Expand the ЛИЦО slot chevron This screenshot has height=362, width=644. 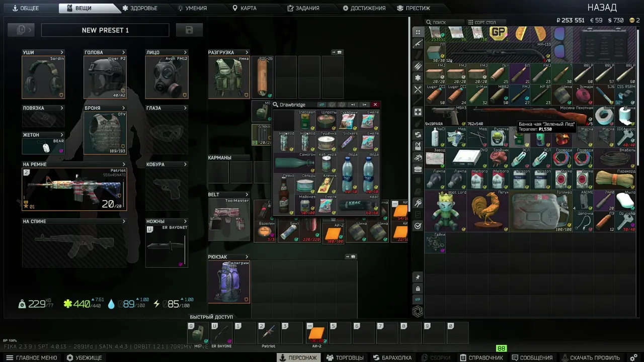click(185, 52)
